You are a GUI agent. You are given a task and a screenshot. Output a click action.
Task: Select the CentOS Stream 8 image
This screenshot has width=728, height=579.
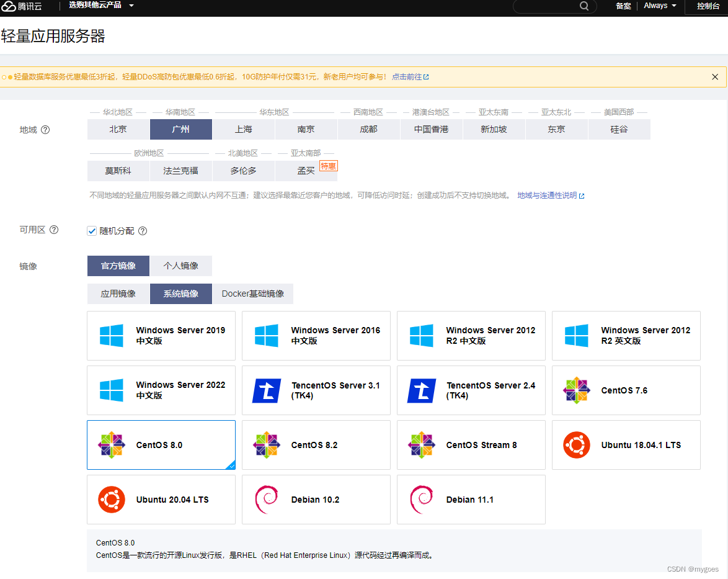[471, 445]
